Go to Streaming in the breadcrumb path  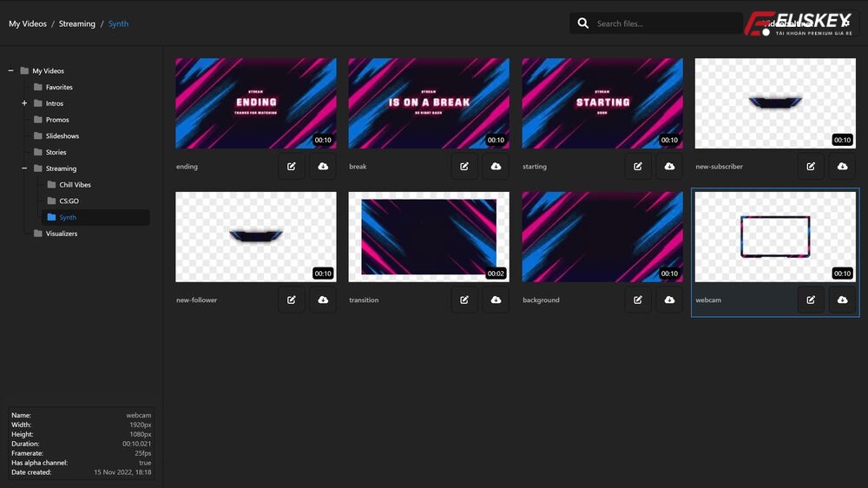pyautogui.click(x=77, y=23)
